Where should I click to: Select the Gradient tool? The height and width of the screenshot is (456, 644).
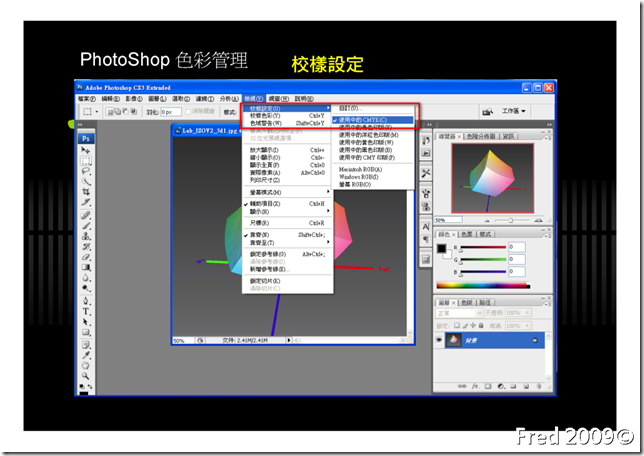[86, 267]
